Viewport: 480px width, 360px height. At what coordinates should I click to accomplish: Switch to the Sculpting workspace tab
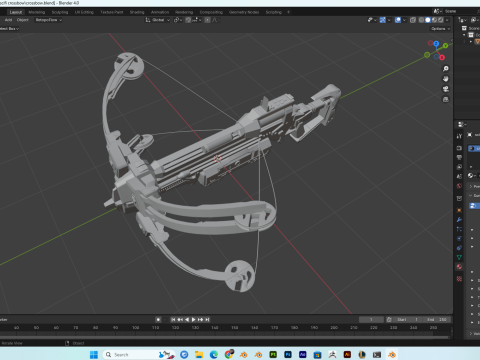tap(60, 12)
